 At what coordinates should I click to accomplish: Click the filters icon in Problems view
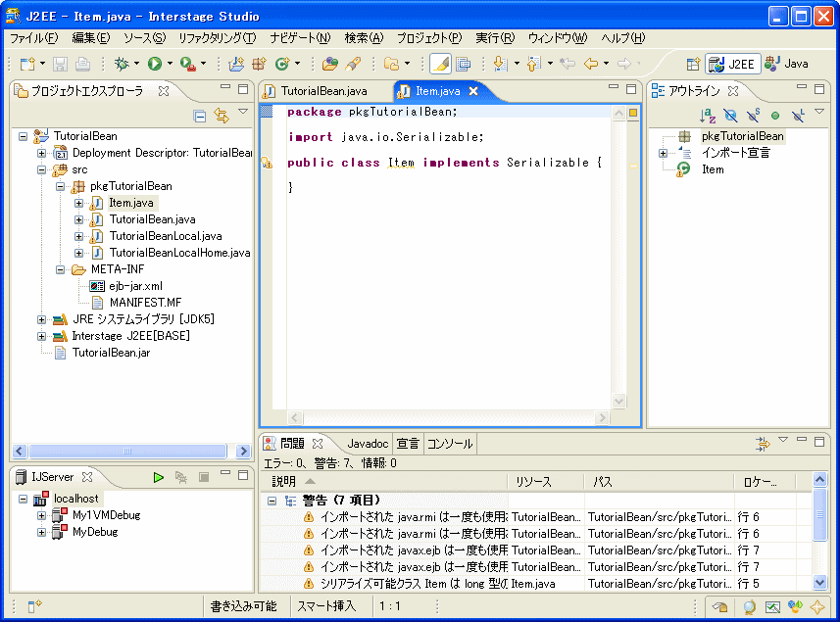(763, 443)
